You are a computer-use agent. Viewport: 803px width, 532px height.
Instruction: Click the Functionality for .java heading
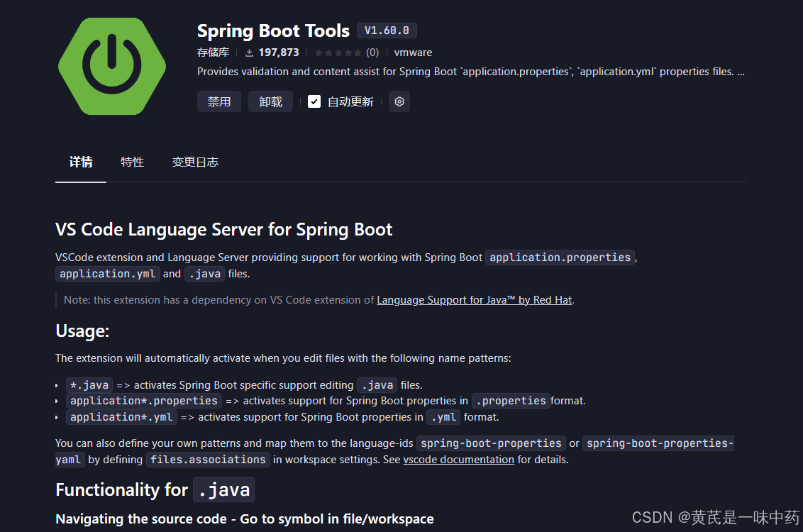click(155, 489)
